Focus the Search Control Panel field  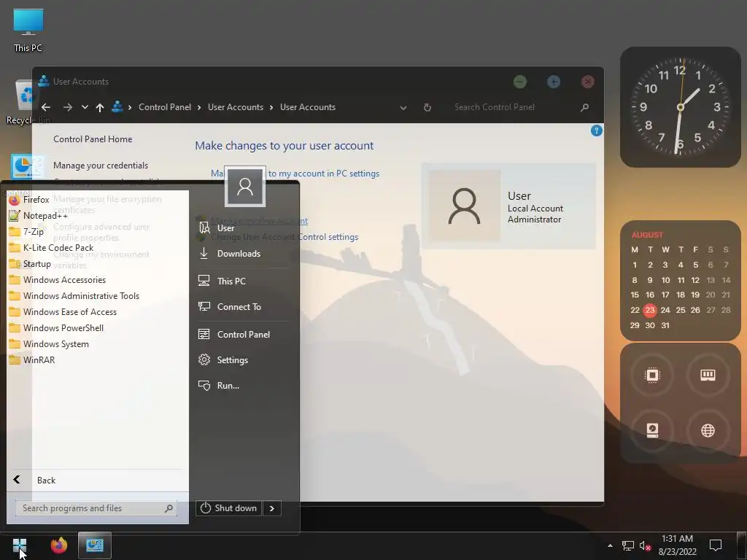pos(514,107)
